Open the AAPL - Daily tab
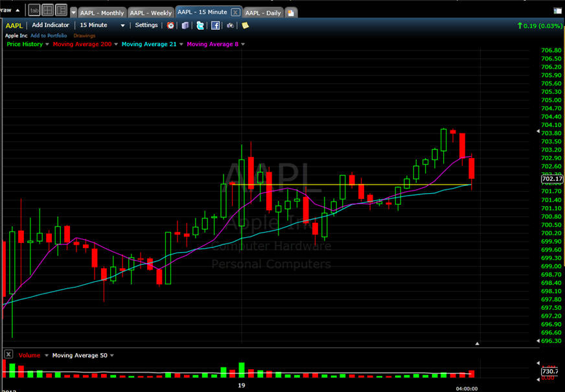This screenshot has height=392, width=565. 263,12
